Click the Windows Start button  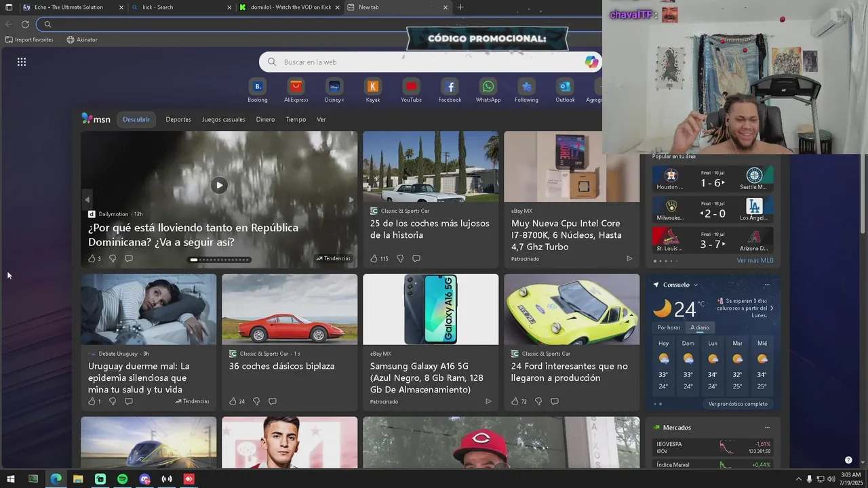(11, 479)
